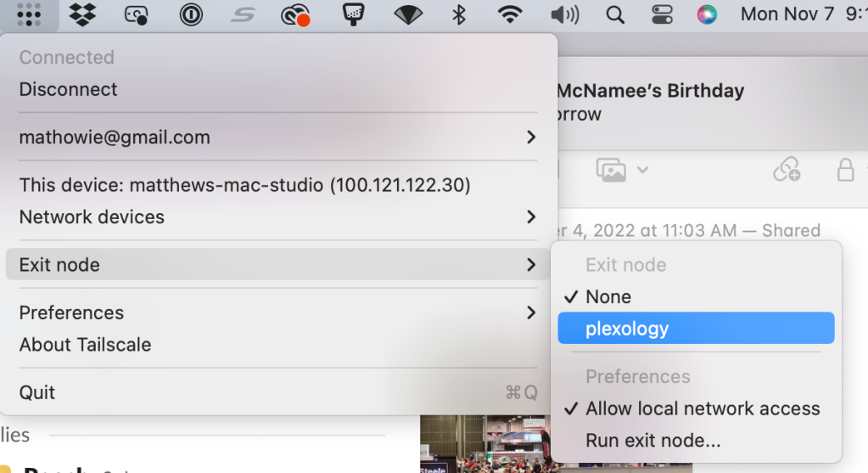Open the Wi-Fi status menu
The width and height of the screenshot is (868, 473).
[x=510, y=14]
